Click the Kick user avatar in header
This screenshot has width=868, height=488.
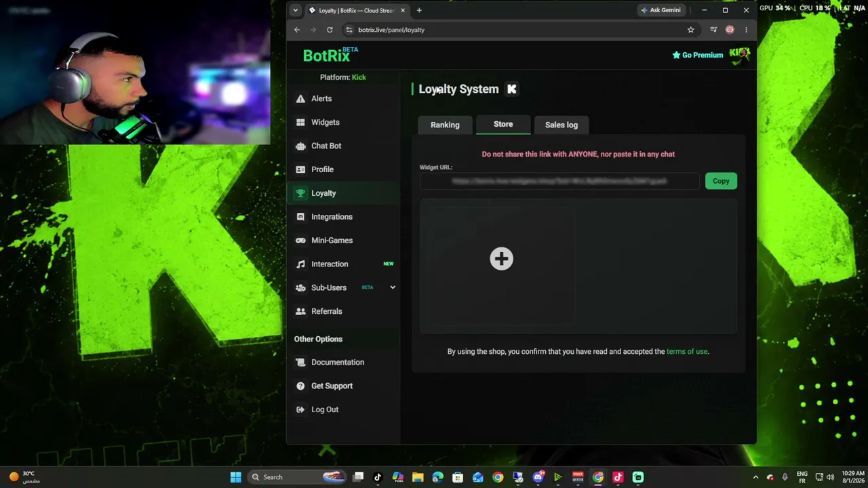[x=739, y=55]
